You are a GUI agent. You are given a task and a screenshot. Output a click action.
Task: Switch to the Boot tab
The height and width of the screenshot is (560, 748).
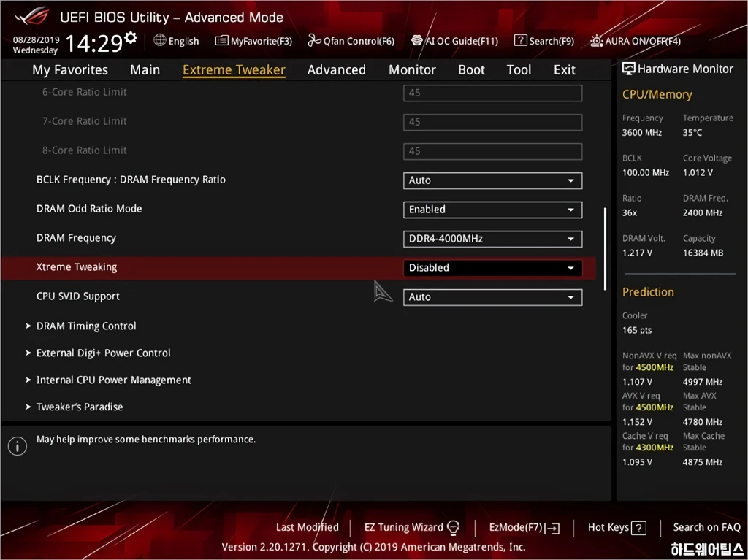[x=471, y=69]
